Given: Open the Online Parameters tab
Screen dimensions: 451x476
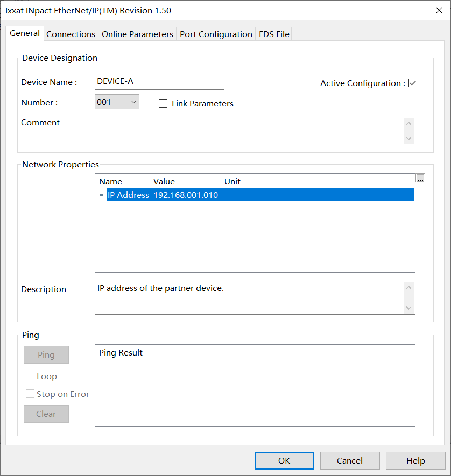Looking at the screenshot, I should (137, 34).
